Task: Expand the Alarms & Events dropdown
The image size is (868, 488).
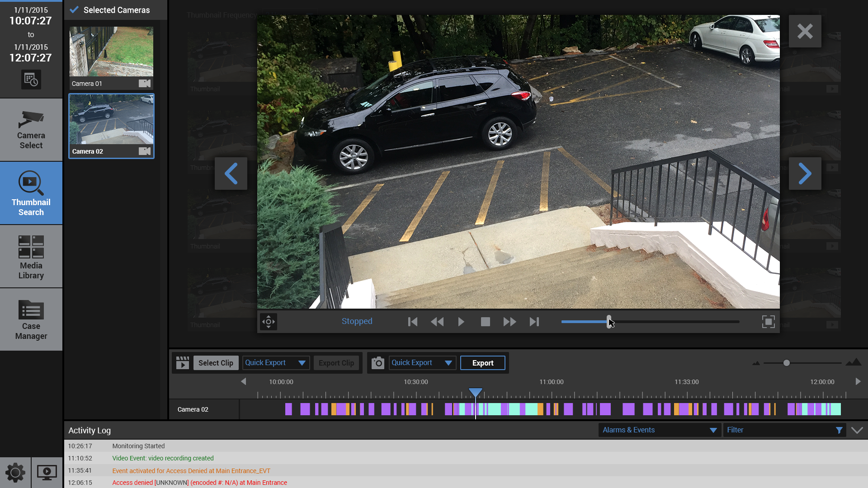Action: coord(659,430)
